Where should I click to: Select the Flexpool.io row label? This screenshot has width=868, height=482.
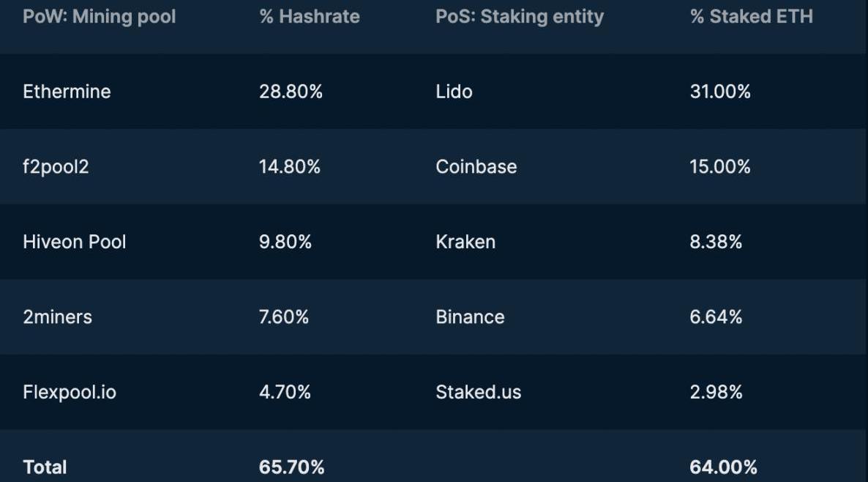pos(69,392)
